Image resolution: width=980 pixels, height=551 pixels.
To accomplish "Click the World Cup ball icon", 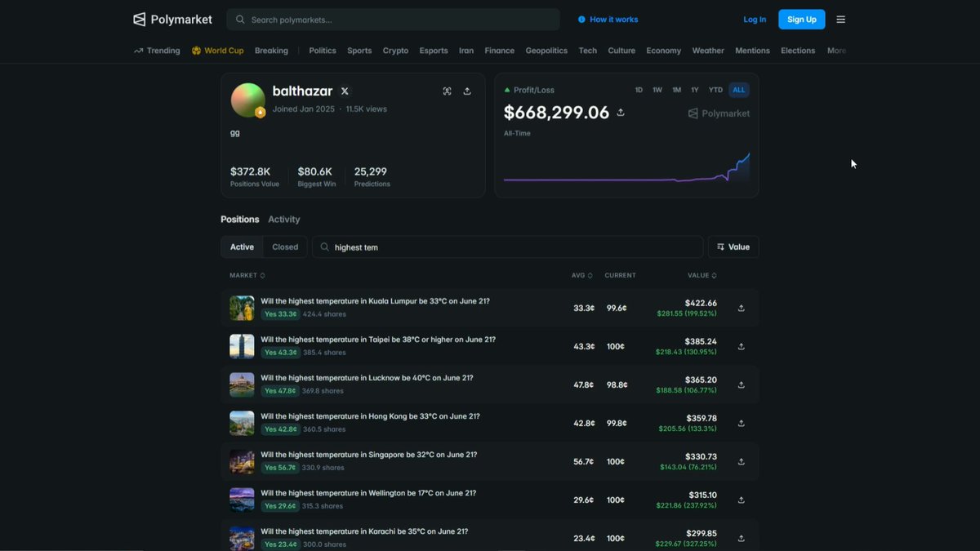I will (196, 51).
